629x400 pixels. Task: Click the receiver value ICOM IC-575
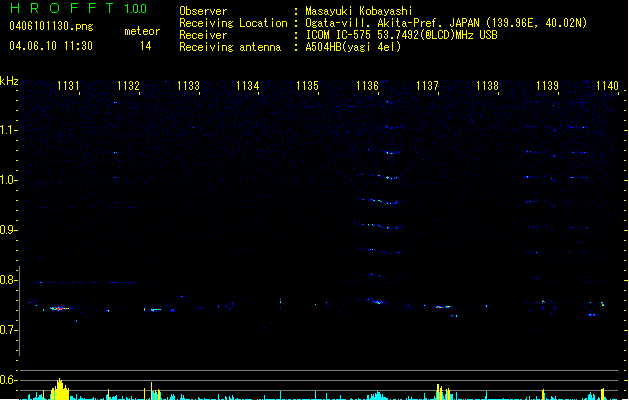[x=339, y=35]
